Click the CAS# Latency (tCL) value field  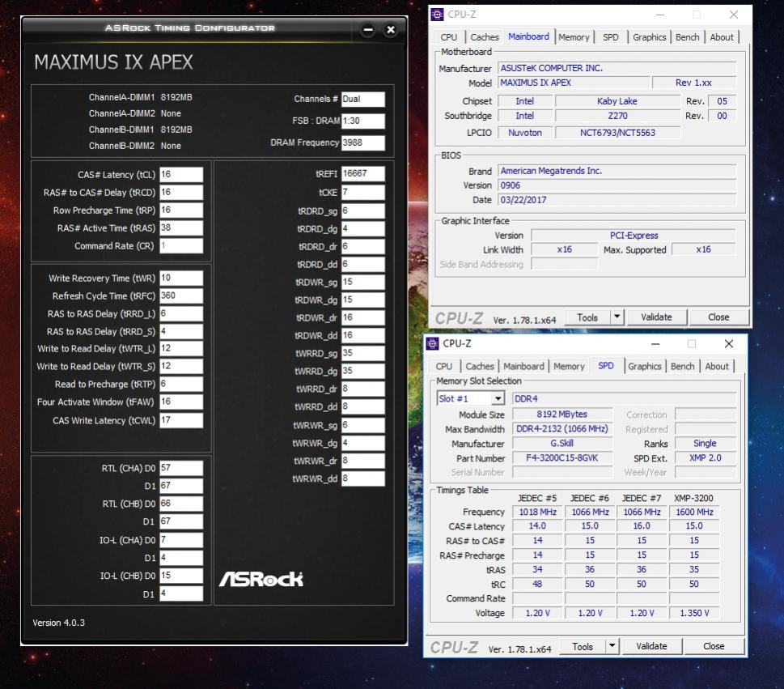181,175
